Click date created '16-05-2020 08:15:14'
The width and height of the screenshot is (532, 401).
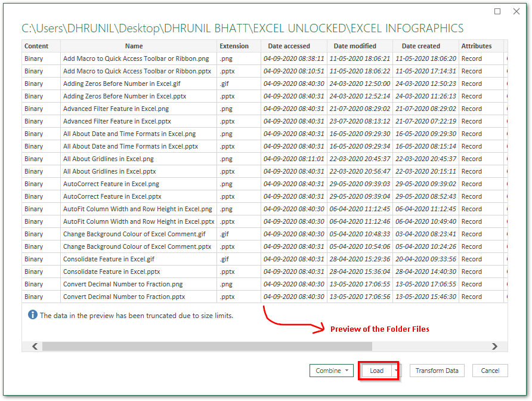coord(426,146)
